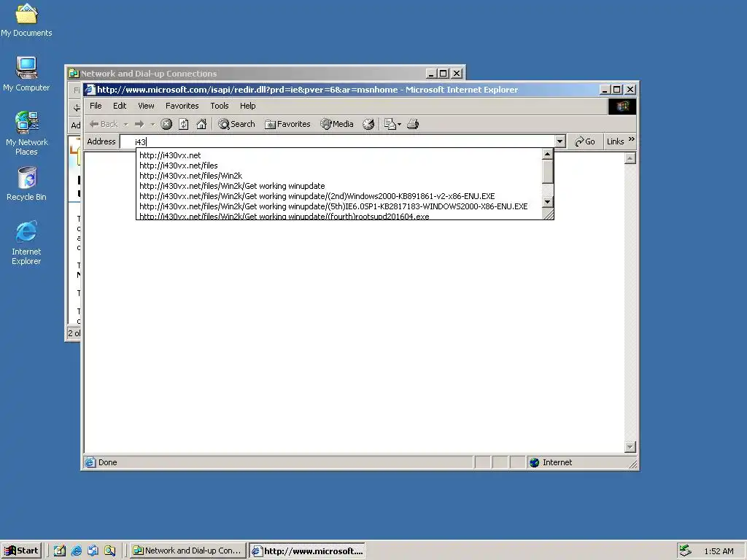Click the autocomplete list scrollbar thumb
The height and width of the screenshot is (560, 747).
point(547,171)
